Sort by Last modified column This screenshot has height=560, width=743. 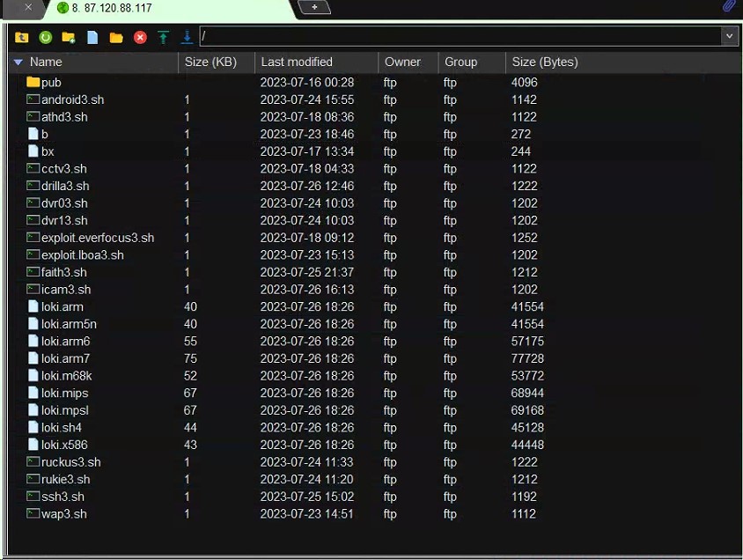tap(297, 63)
